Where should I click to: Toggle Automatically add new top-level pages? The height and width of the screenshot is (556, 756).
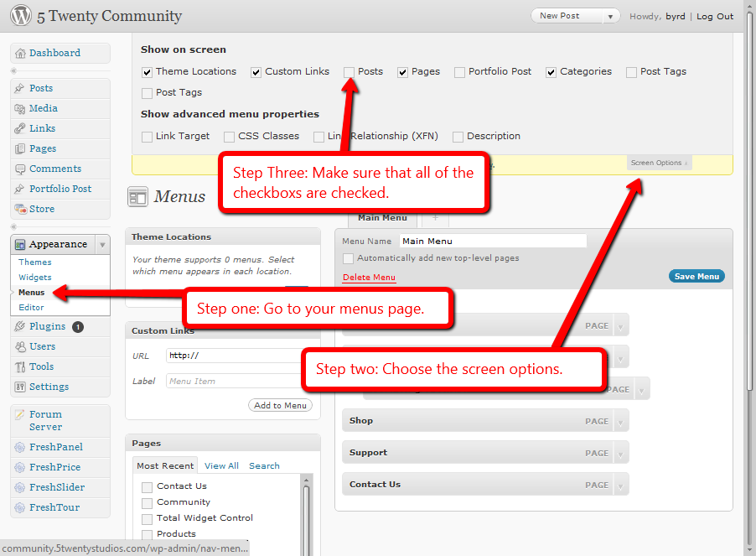click(348, 258)
